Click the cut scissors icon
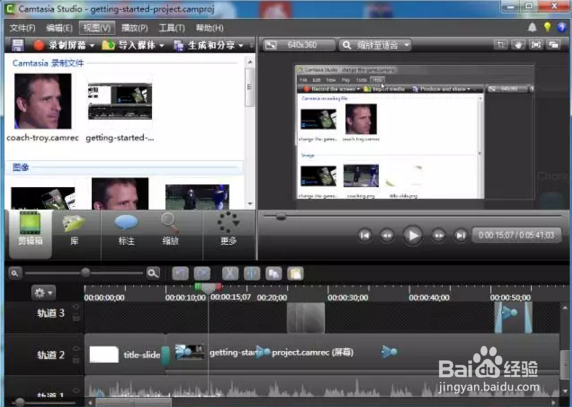This screenshot has height=407, width=572. pos(230,274)
